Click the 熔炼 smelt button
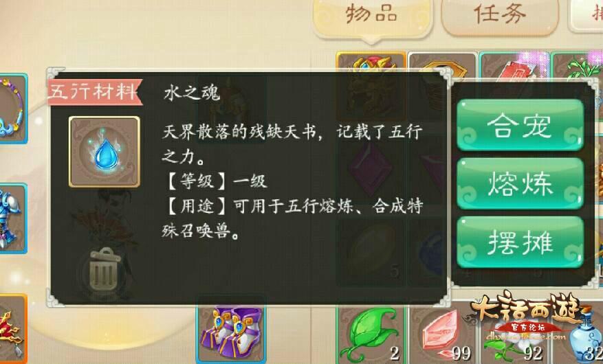This screenshot has width=603, height=364. click(520, 183)
